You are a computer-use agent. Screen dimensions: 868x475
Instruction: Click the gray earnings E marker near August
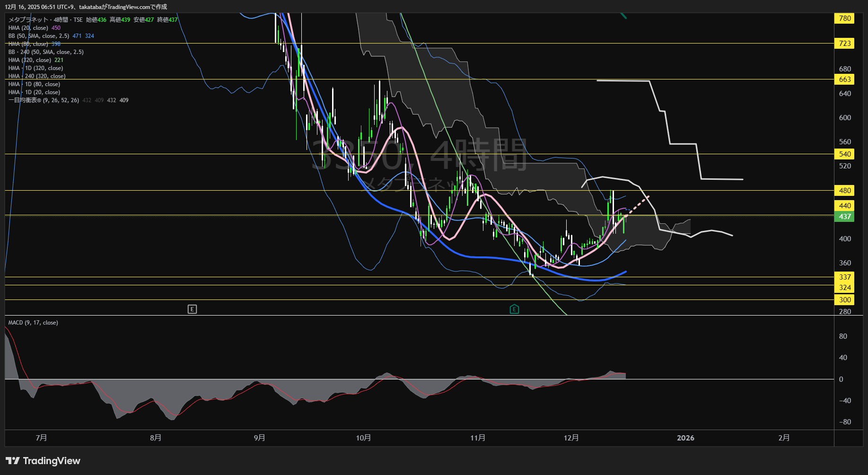click(x=192, y=309)
